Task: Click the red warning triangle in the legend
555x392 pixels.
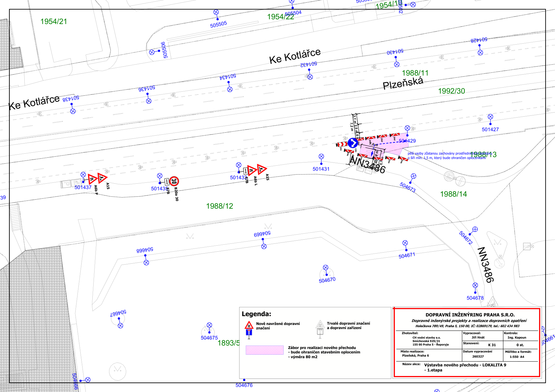Action: click(249, 325)
